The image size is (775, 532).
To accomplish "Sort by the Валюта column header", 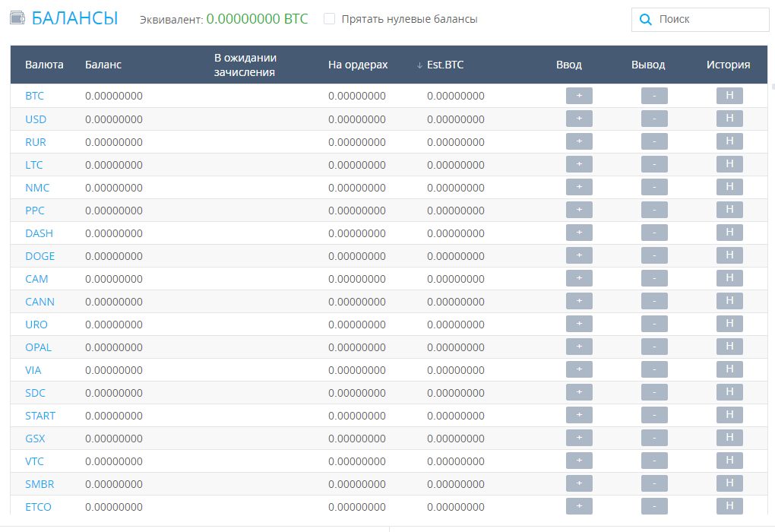I will pyautogui.click(x=44, y=65).
